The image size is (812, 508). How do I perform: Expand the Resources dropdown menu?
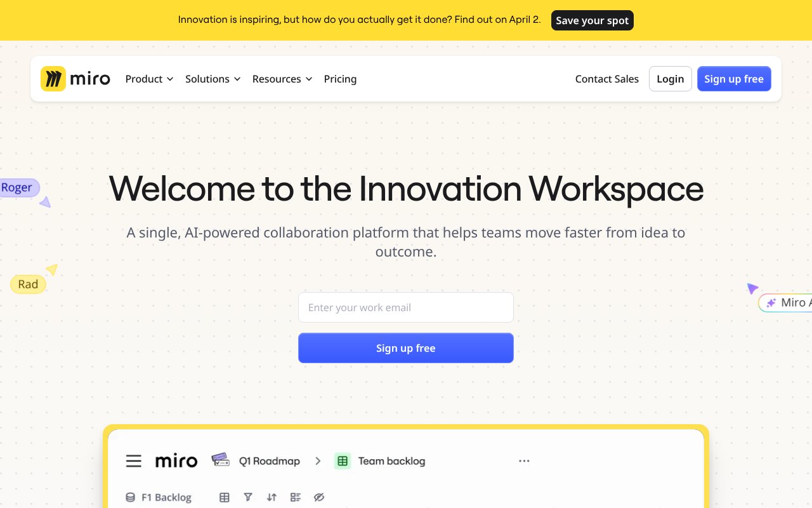pyautogui.click(x=282, y=79)
